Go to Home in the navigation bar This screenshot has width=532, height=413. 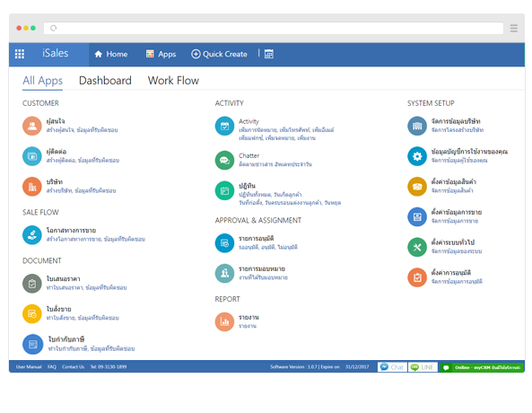(x=111, y=54)
